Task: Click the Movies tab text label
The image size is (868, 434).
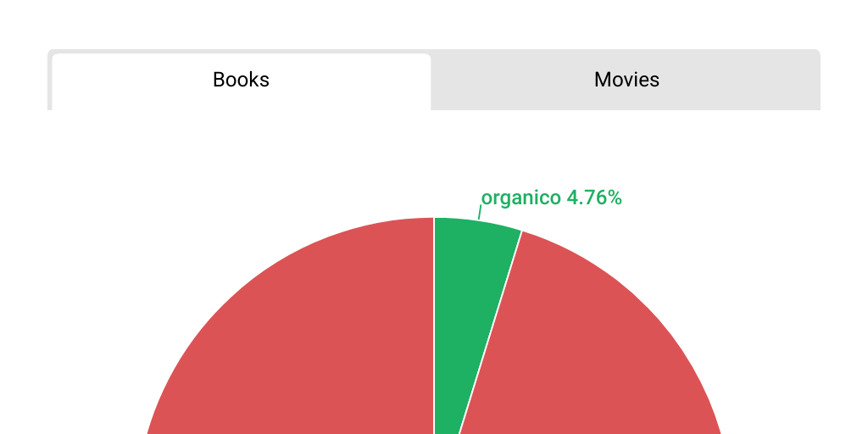Action: (x=626, y=80)
